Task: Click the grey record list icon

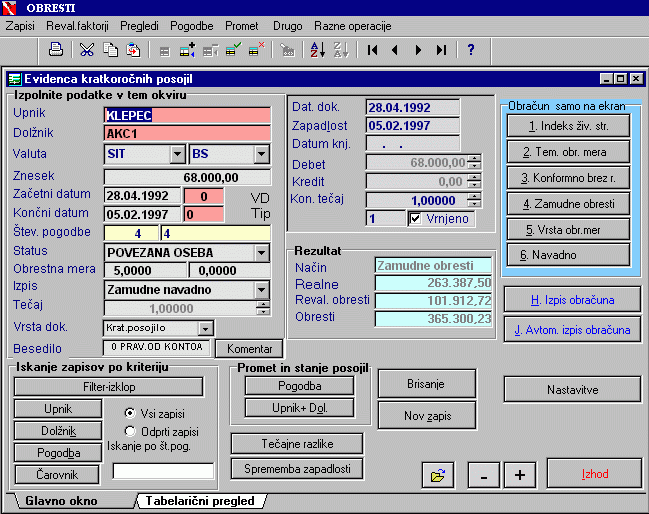Action: tap(164, 51)
